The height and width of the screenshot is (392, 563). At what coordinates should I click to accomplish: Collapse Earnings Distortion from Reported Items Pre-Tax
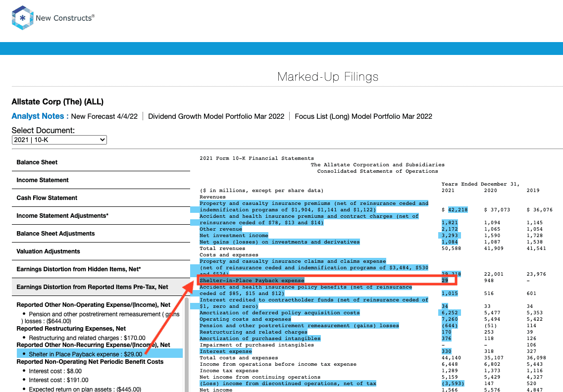coord(101,287)
